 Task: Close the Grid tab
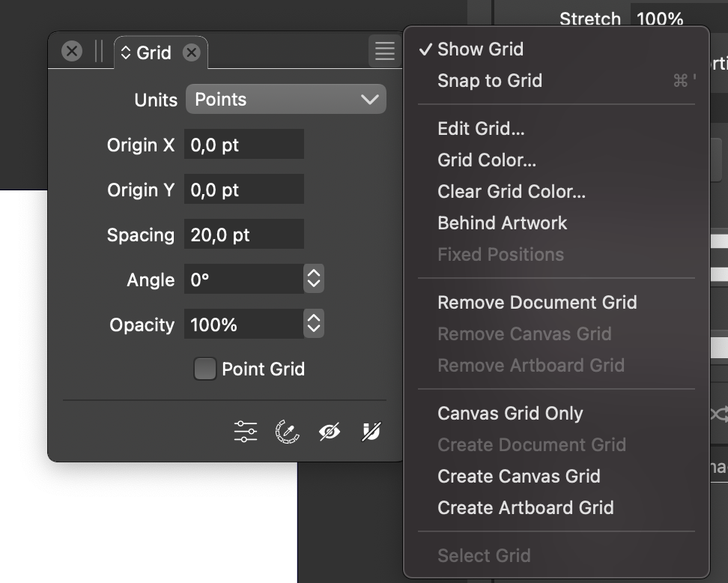point(192,52)
